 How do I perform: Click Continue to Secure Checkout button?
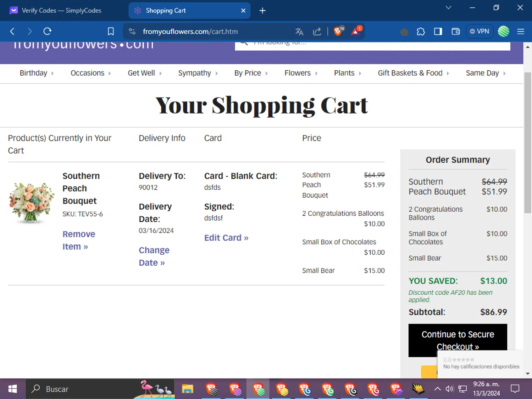(458, 340)
